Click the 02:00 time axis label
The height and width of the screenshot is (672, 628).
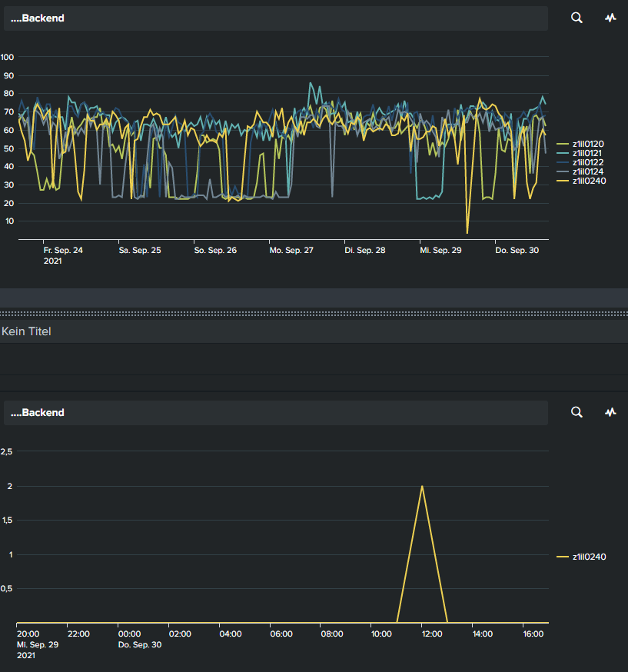coord(180,634)
